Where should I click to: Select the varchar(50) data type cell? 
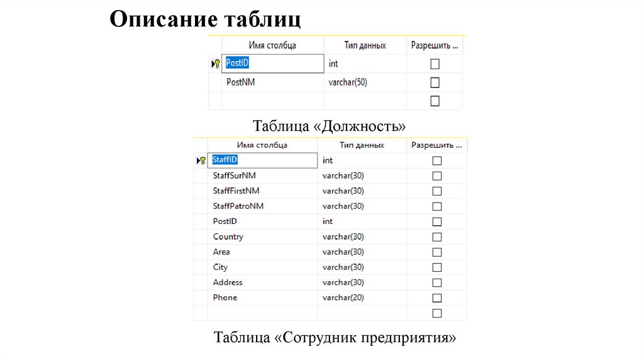coord(365,82)
